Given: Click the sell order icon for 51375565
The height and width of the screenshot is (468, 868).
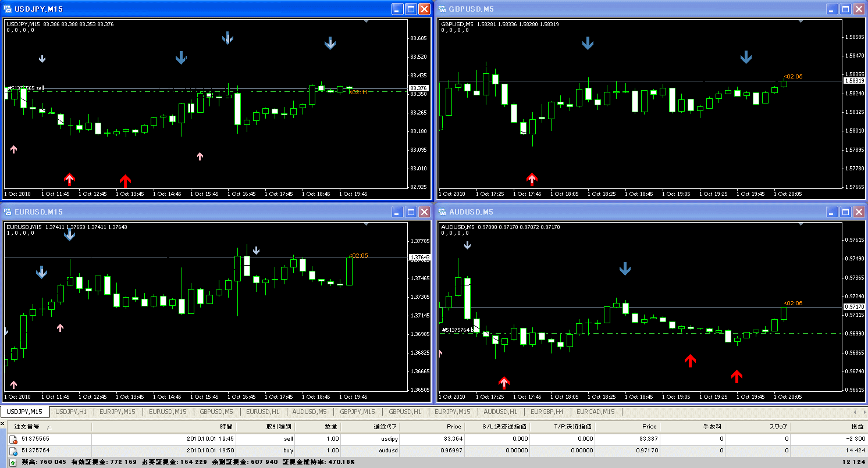Looking at the screenshot, I should click(x=13, y=440).
